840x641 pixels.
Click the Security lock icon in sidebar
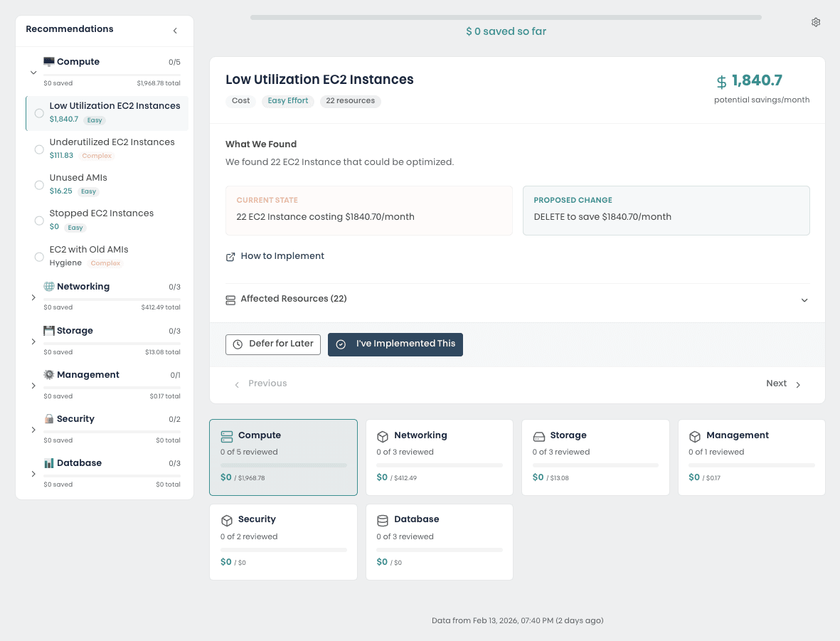[x=48, y=418]
